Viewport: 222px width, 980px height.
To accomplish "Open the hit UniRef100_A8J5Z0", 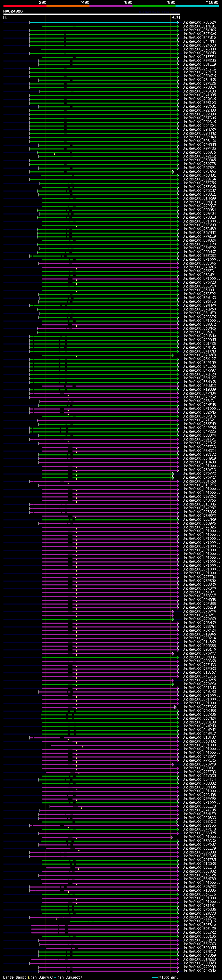I will 199,23.
